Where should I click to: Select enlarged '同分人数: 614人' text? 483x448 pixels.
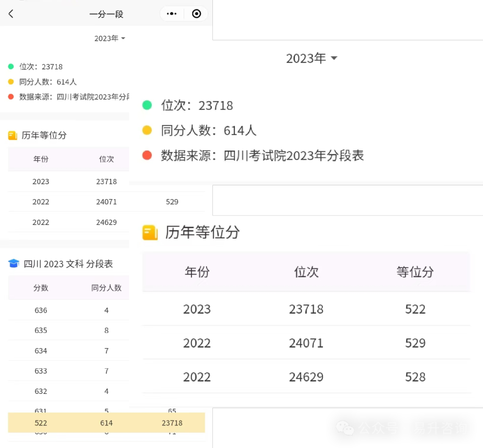[x=209, y=131]
